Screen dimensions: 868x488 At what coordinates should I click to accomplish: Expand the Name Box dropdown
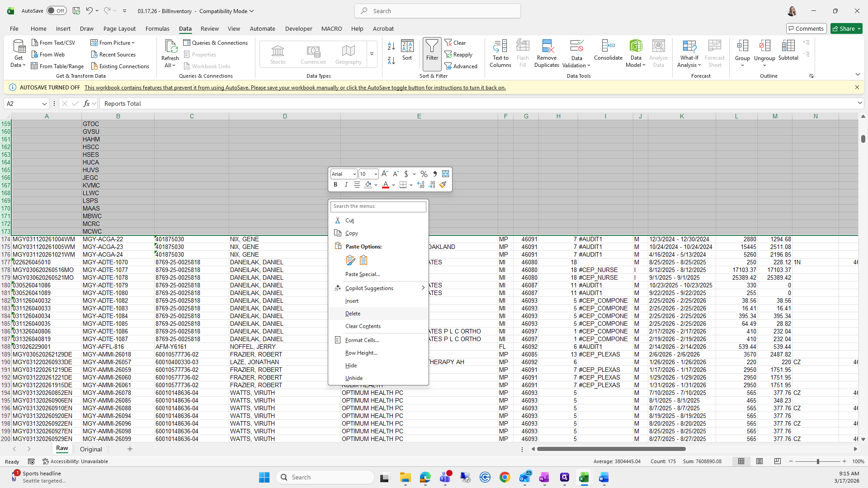44,104
